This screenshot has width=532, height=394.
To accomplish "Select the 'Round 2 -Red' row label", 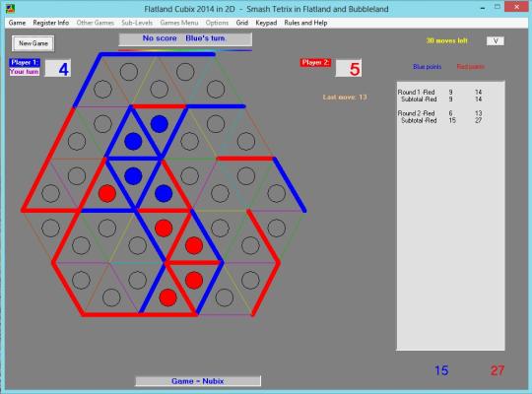I will (417, 113).
